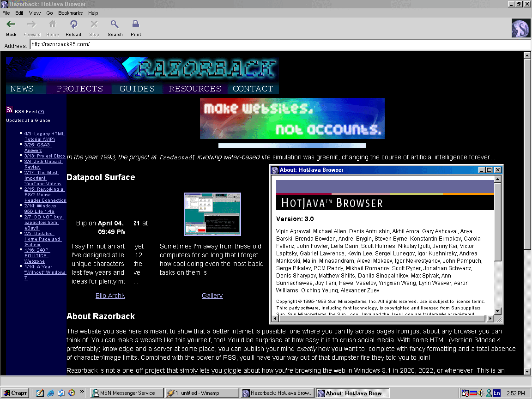The width and height of the screenshot is (532, 399).
Task: Open the Bookmarks menu
Action: [70, 13]
